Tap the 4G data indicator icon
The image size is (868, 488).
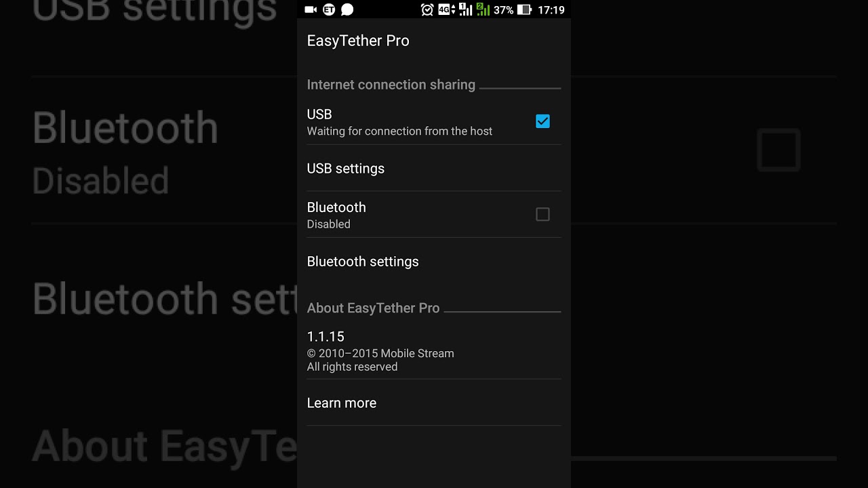(x=447, y=9)
